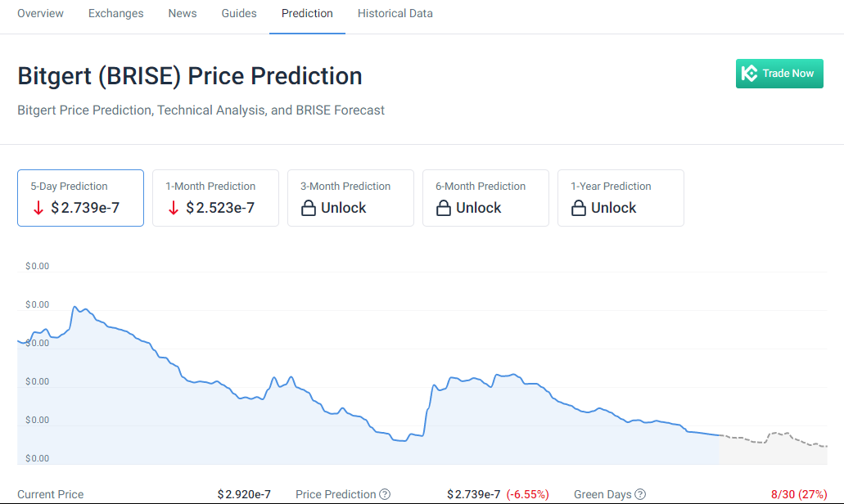Screen dimensions: 844x504
Task: Unlock the 1-Year Prediction text
Action: tap(614, 208)
